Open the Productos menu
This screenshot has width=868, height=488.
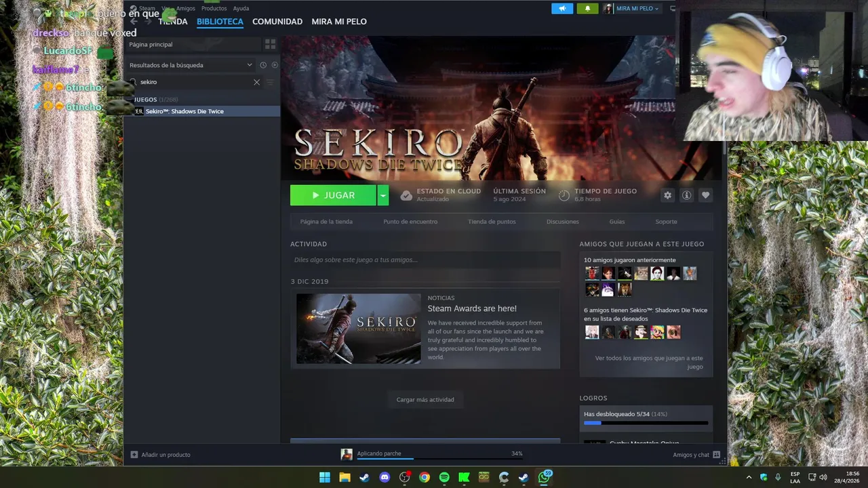pyautogui.click(x=214, y=8)
